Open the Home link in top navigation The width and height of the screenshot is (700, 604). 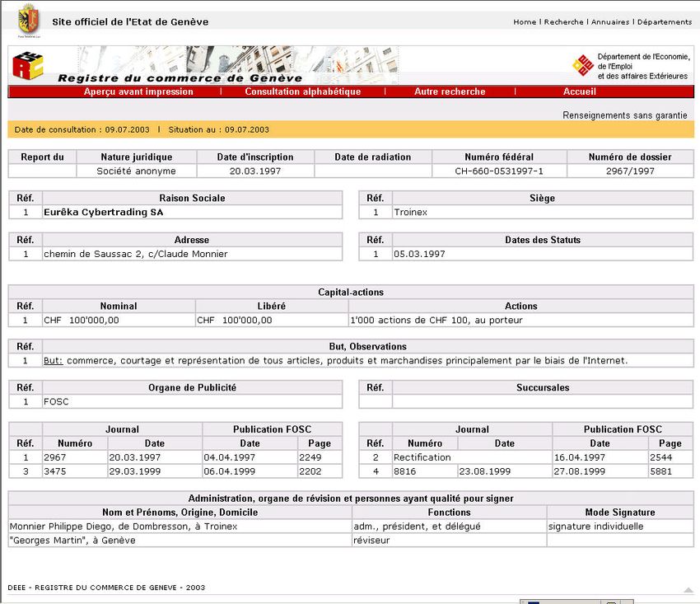(x=525, y=22)
